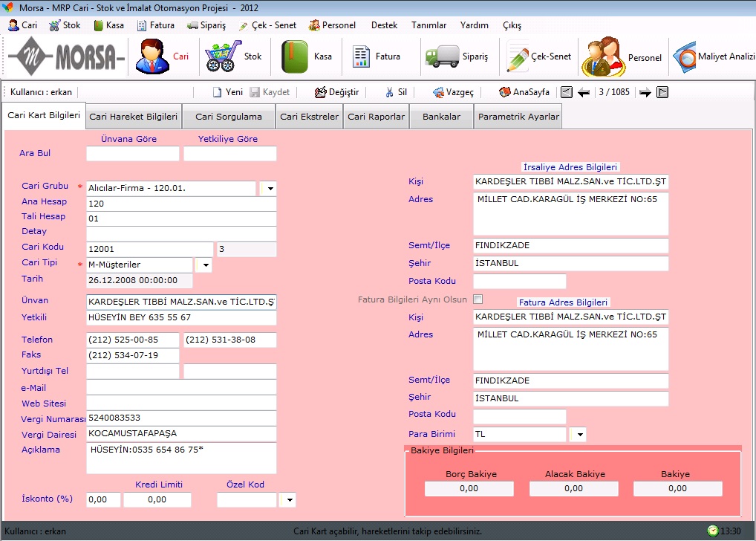This screenshot has width=756, height=541.
Task: Open the large Cari module icon
Action: point(152,56)
